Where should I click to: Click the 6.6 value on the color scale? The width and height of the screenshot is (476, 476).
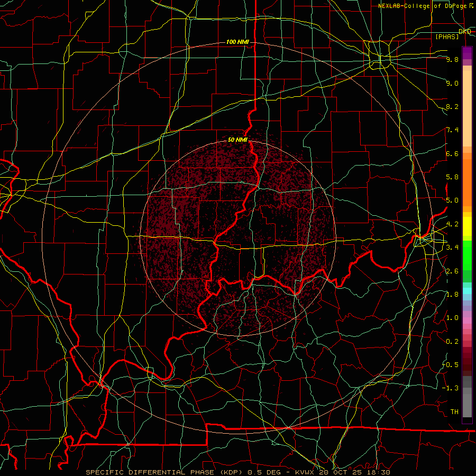tap(452, 153)
